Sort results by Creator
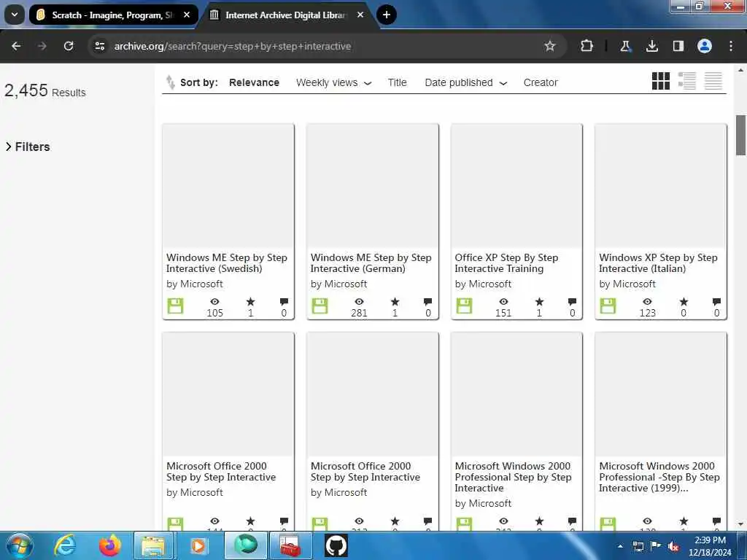Screen dimensions: 747x560 click(x=541, y=82)
